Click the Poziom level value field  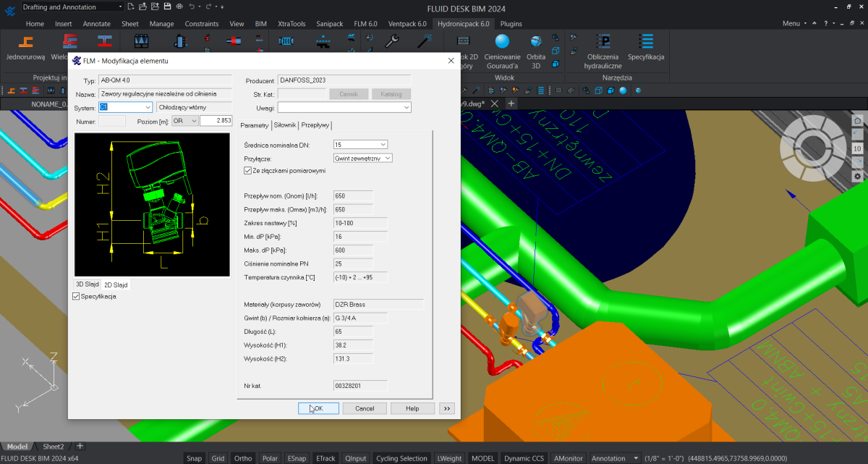[216, 121]
